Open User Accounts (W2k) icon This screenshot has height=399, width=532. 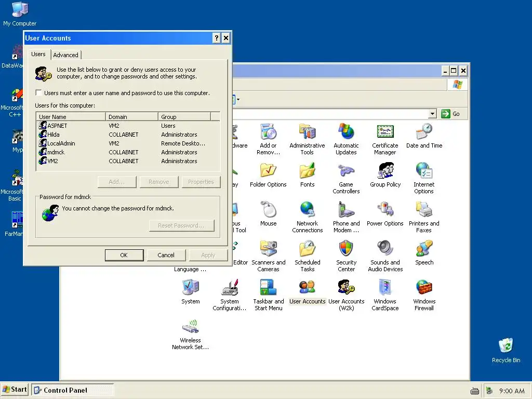(346, 288)
